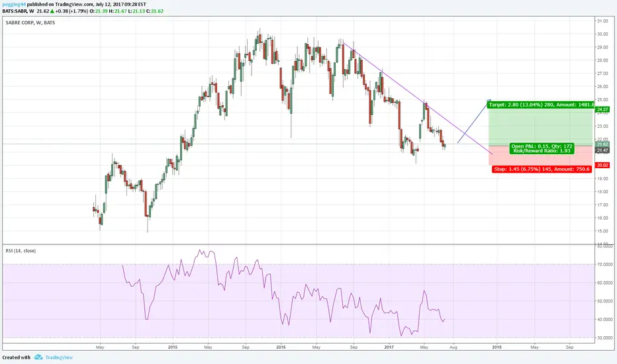Click the BATS:SABR, W symbol text
This screenshot has height=364, width=617.
click(x=18, y=11)
